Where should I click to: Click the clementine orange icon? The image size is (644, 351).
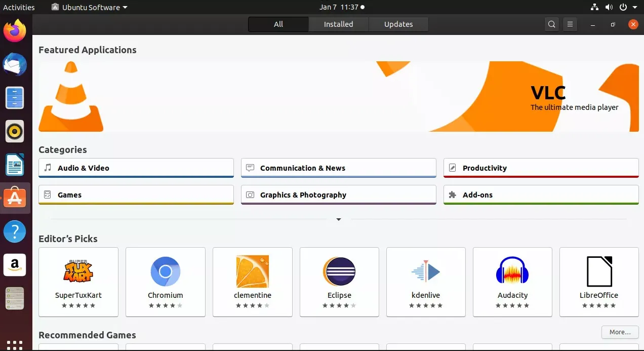point(253,271)
